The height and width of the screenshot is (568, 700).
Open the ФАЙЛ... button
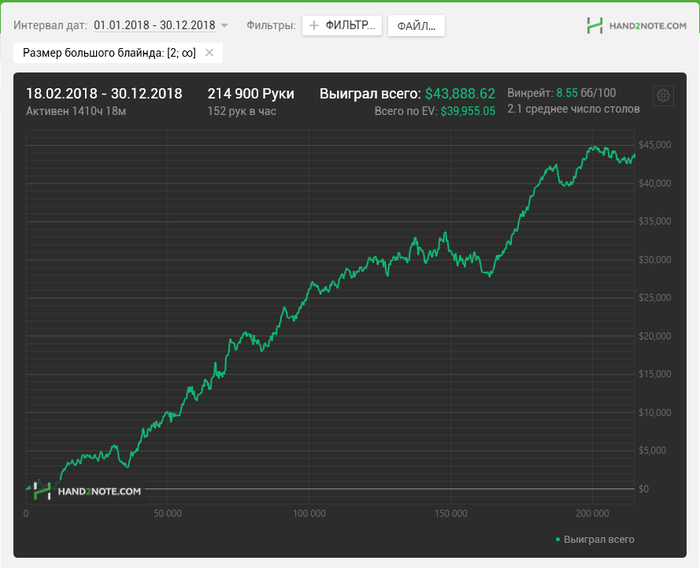tap(416, 26)
